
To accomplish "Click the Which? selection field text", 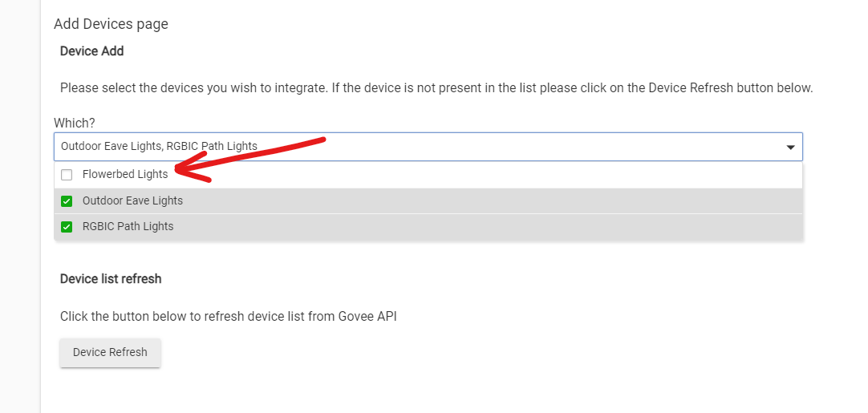I will [159, 147].
